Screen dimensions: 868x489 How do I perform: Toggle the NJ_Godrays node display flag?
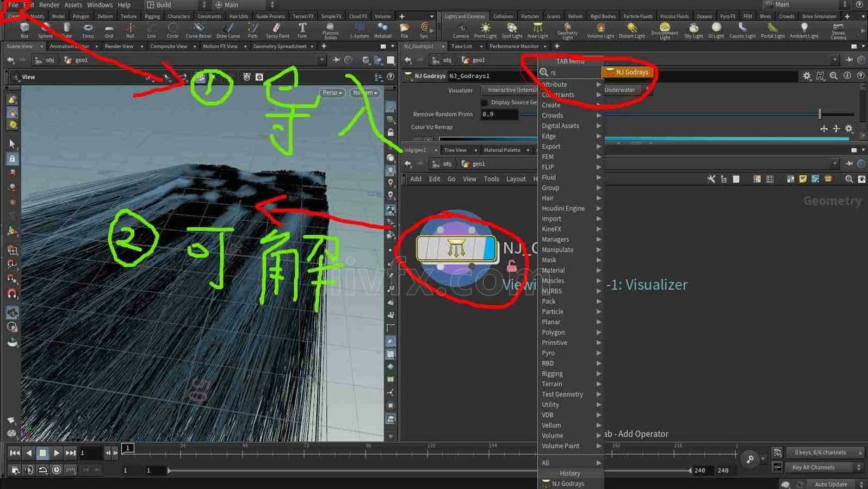489,249
